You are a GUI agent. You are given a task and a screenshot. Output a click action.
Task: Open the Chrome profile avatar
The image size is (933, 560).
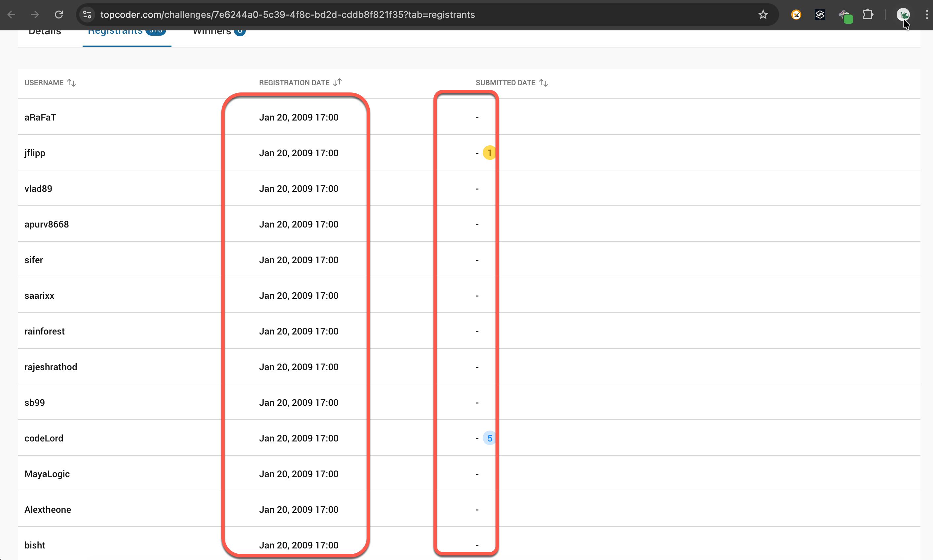pyautogui.click(x=903, y=15)
